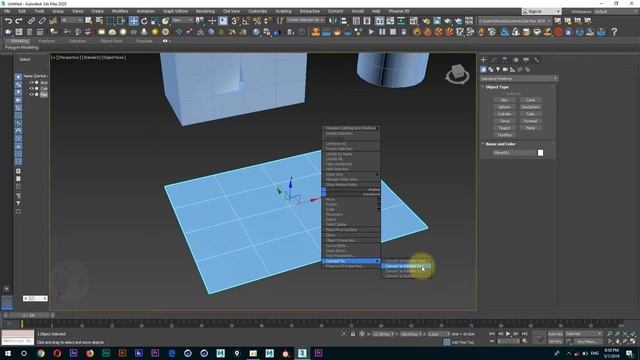
Task: Select the Select and Link tool
Action: (31, 21)
